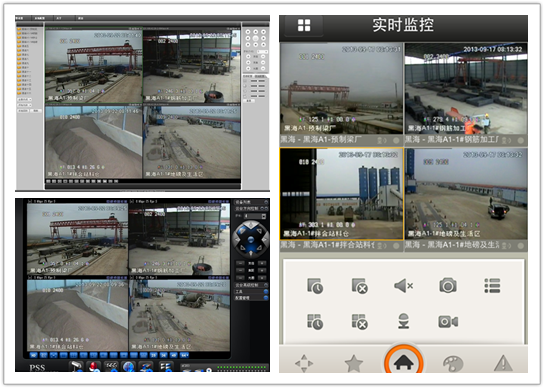The width and height of the screenshot is (544, 388).
Task: Start recording with the video camera icon
Action: click(448, 322)
